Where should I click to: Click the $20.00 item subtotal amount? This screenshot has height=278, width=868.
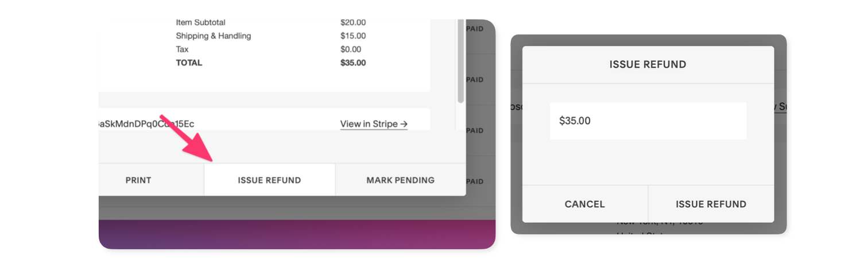[353, 23]
